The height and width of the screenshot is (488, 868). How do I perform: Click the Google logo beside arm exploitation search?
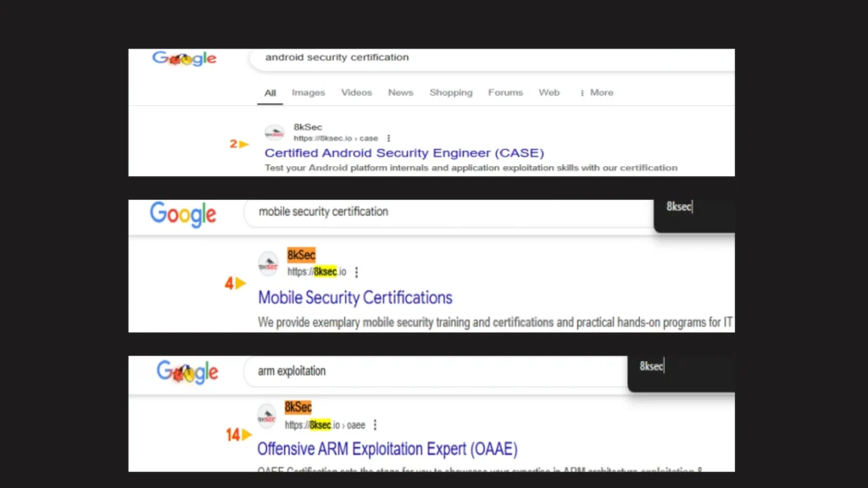[x=187, y=371]
